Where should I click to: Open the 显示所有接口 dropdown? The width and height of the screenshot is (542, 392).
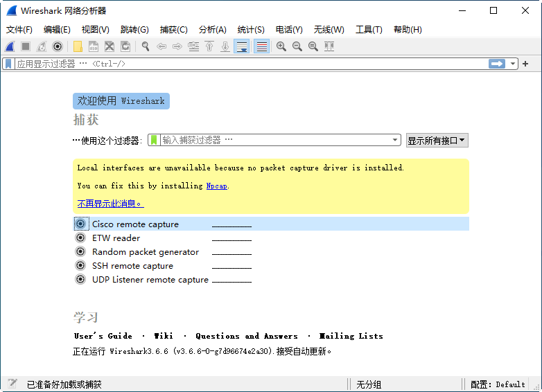[x=437, y=141]
